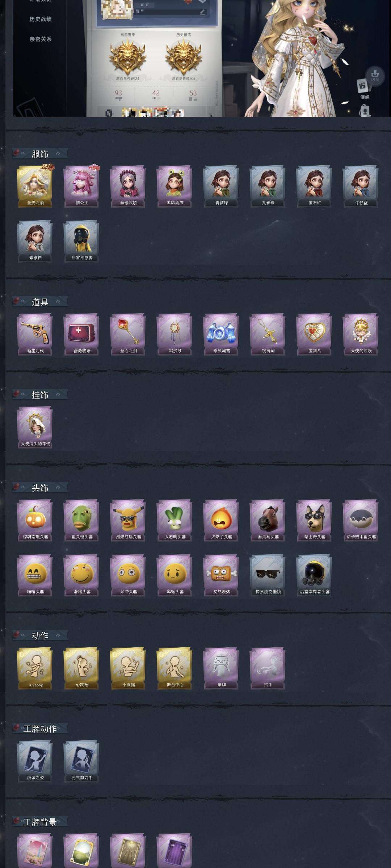Choose the 天使消失的年代 pendant

click(x=35, y=427)
